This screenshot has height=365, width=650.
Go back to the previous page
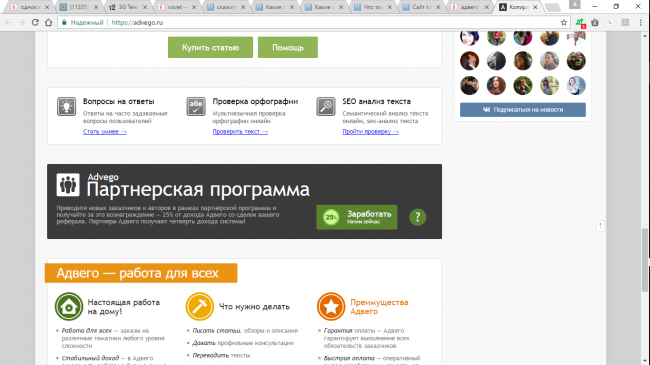click(8, 22)
